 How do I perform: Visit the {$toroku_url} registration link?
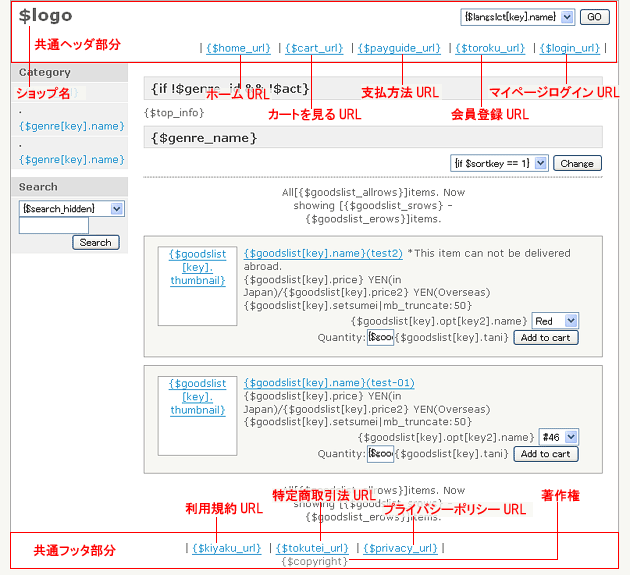(490, 48)
